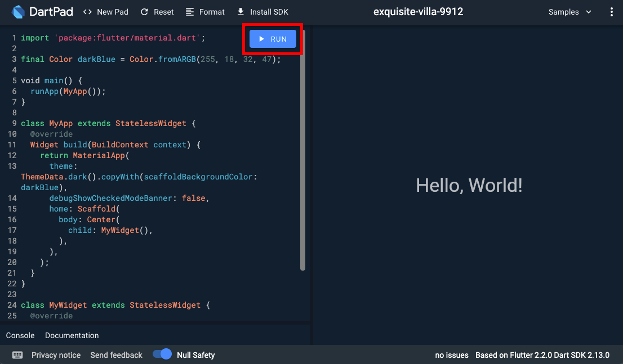Place cursor on the import line
This screenshot has height=364, width=623.
pos(113,38)
